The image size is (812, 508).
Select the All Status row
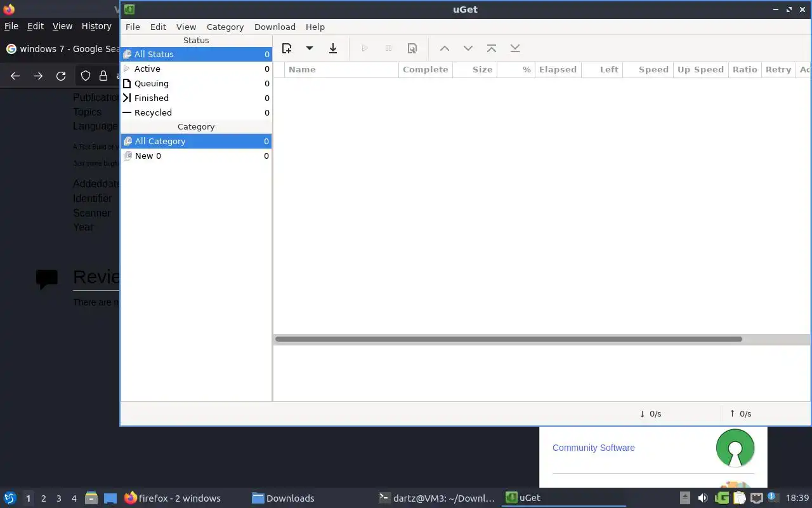click(x=196, y=54)
